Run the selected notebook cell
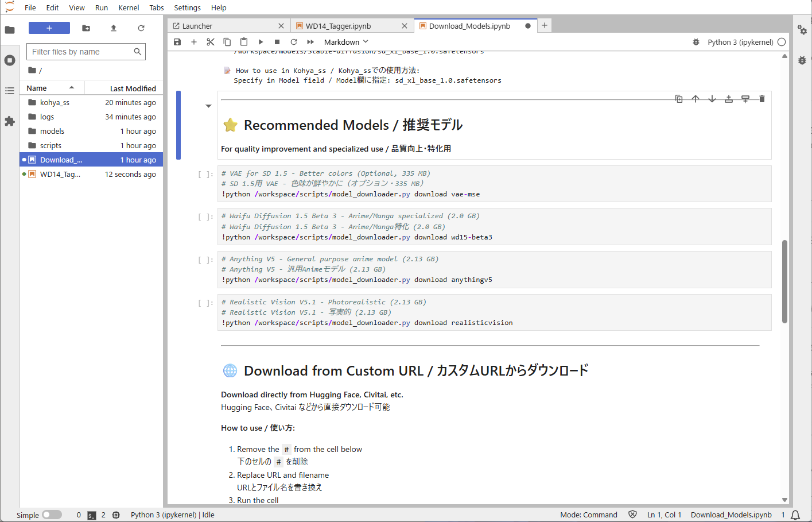 pyautogui.click(x=261, y=41)
